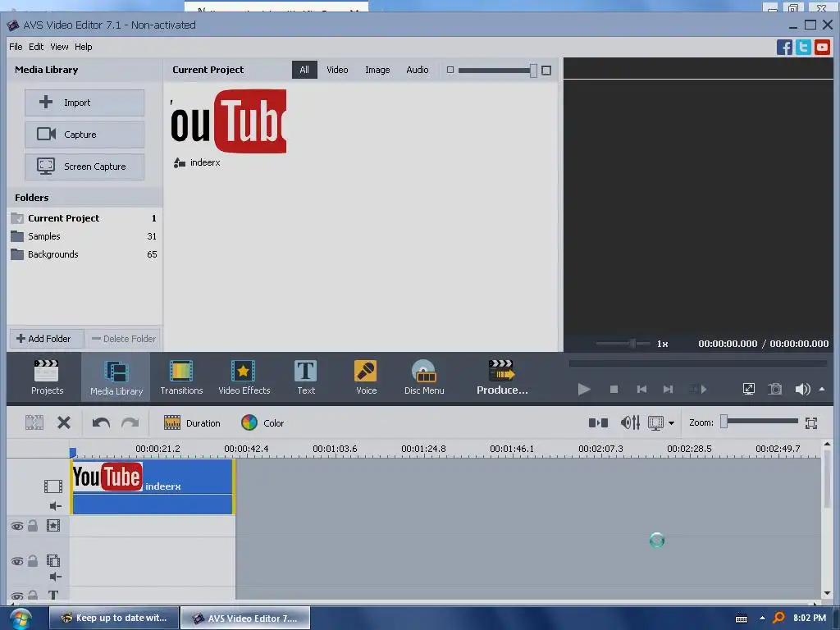Stop the preview playback
Screen dimensions: 840x630
click(x=614, y=390)
